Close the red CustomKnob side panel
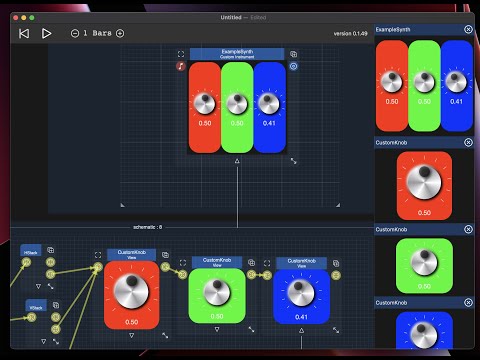 (x=468, y=143)
